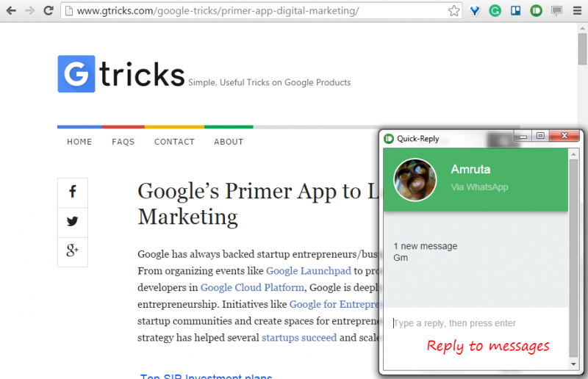
Task: Open the Chrome hamburger menu
Action: [577, 11]
